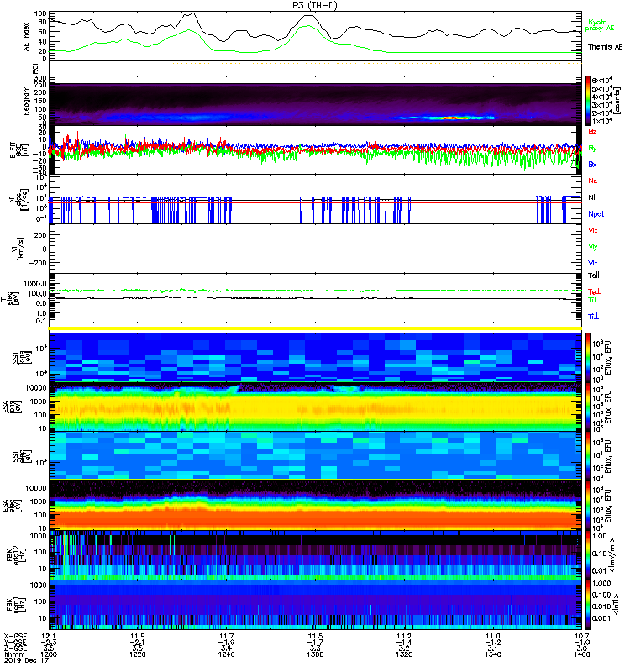Select the blue 'Bx' legend label
This screenshot has height=672, width=630.
click(x=592, y=164)
